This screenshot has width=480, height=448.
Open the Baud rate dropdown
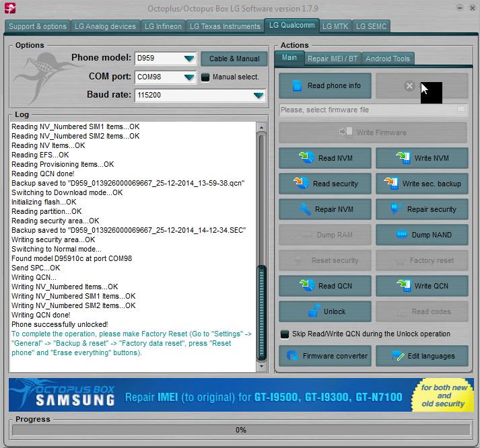click(259, 95)
